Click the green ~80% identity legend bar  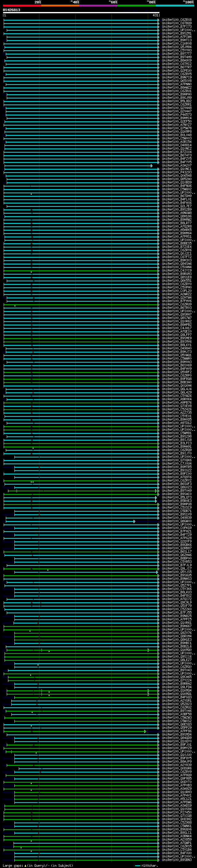[x=137, y=6]
